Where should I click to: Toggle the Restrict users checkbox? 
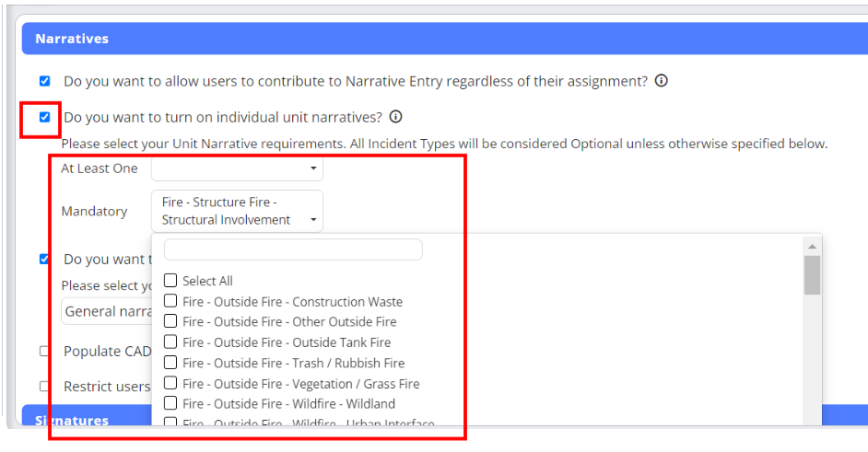45,387
